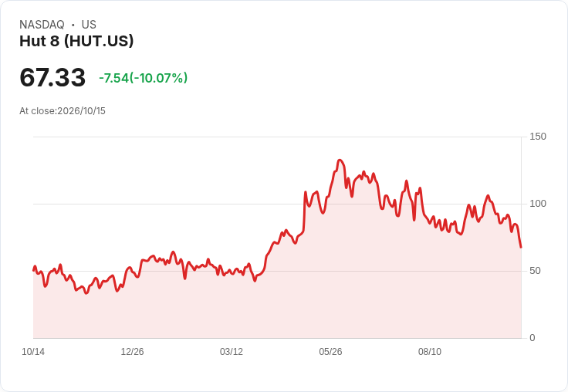Select the 03/12 date on x-axis

pos(232,352)
